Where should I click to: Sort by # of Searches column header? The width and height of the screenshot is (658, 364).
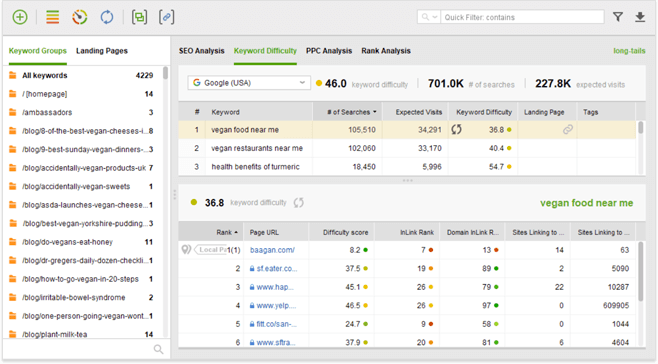click(347, 112)
